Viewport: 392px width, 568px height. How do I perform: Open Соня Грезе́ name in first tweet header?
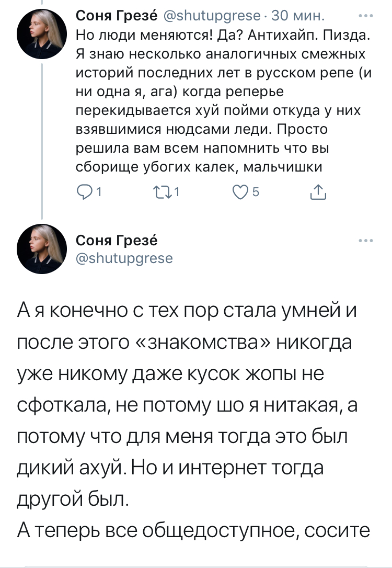pos(115,17)
